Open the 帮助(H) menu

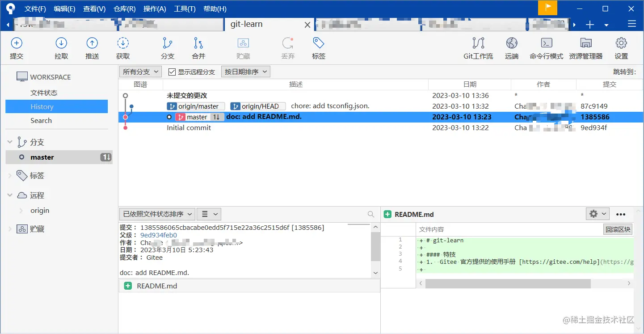coord(215,8)
